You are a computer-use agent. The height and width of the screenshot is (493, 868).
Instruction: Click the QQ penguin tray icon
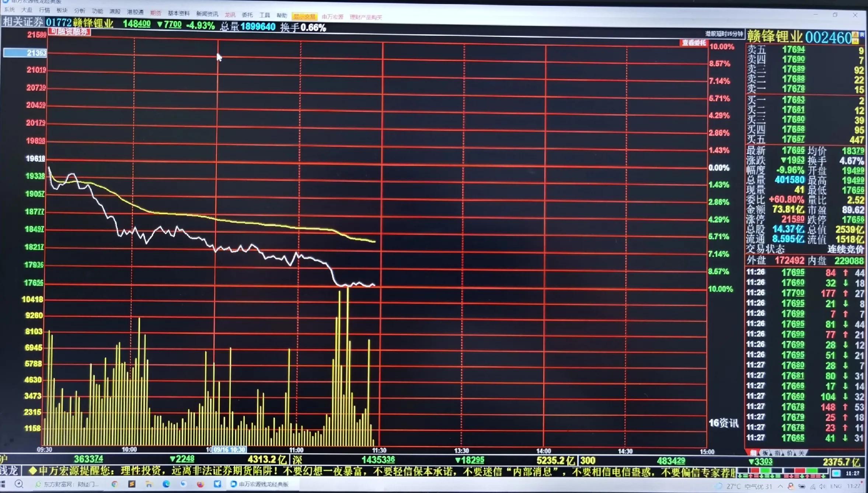(x=790, y=486)
